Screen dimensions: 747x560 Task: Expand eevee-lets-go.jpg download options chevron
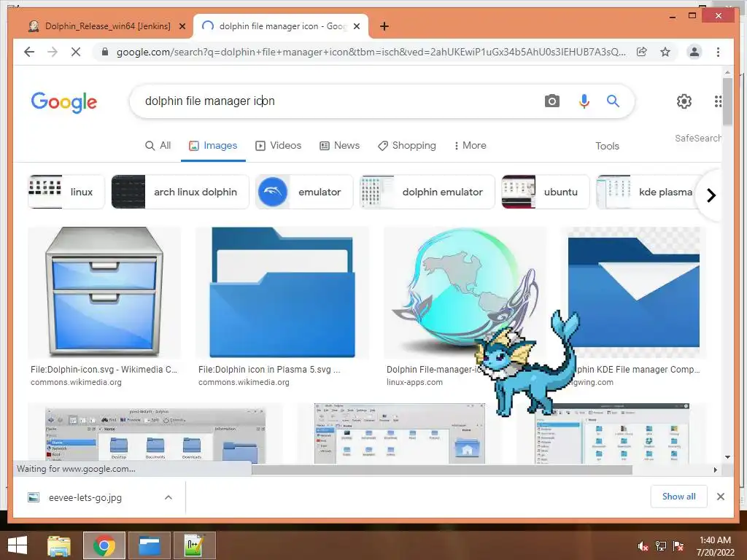click(x=169, y=497)
